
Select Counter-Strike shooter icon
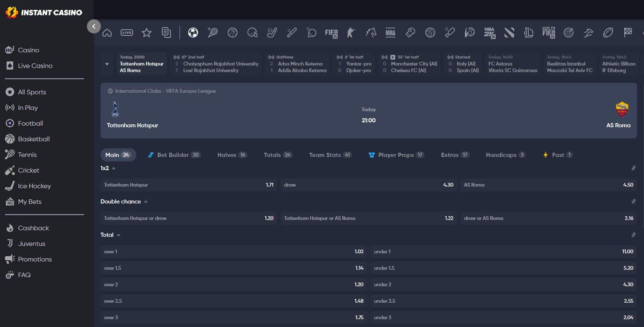click(x=351, y=33)
